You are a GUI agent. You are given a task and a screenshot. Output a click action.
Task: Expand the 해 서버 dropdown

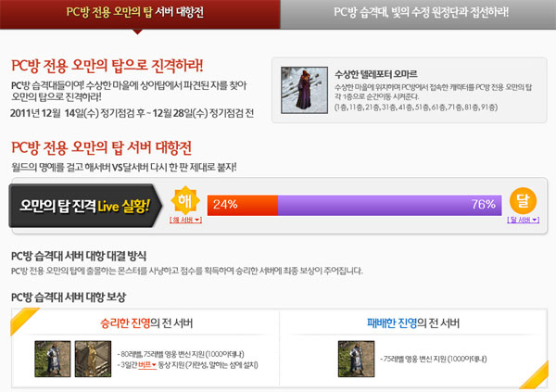click(186, 221)
